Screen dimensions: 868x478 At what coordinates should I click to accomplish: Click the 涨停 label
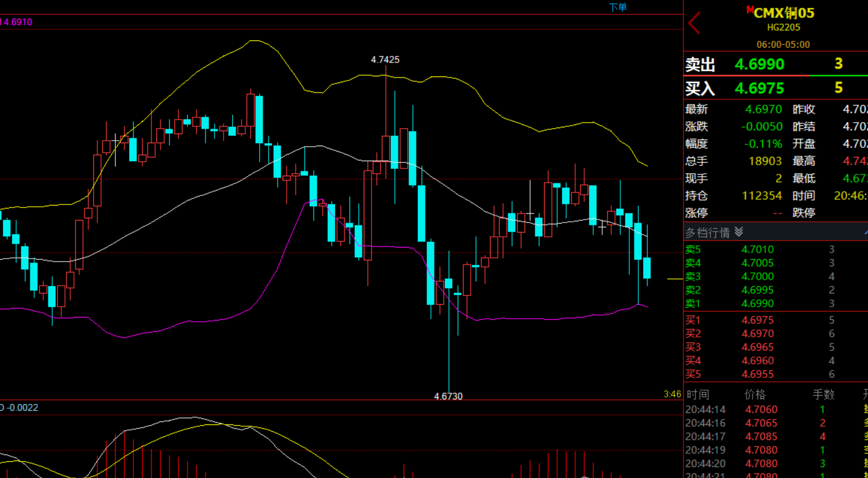tap(697, 213)
